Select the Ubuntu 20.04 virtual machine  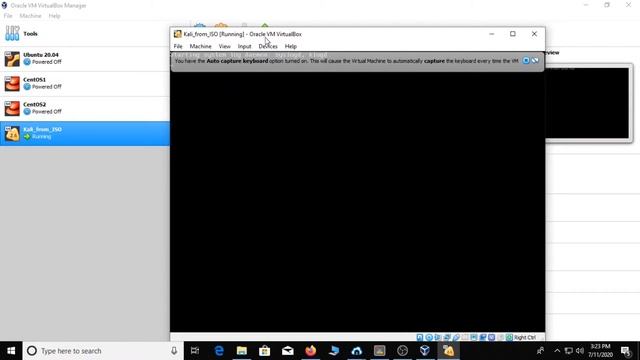coord(85,58)
